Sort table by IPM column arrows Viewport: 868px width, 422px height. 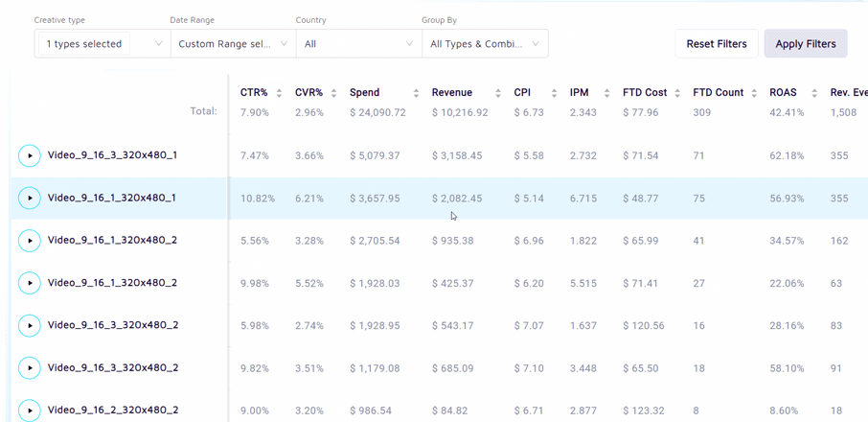pos(606,93)
